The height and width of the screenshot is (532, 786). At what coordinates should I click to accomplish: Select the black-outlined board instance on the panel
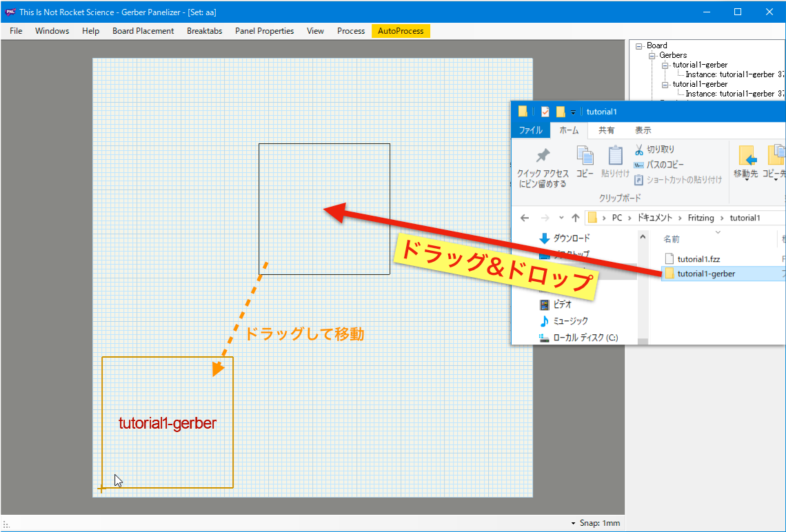pos(324,209)
